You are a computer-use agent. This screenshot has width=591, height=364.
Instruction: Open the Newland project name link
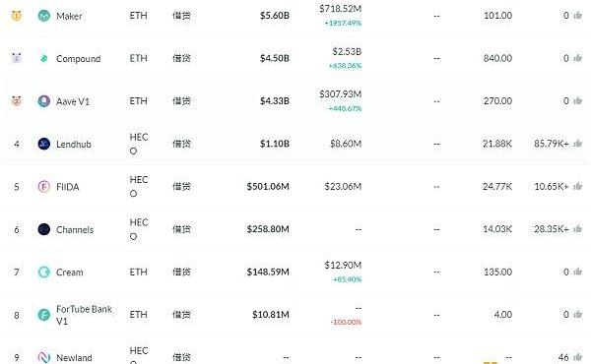74,357
